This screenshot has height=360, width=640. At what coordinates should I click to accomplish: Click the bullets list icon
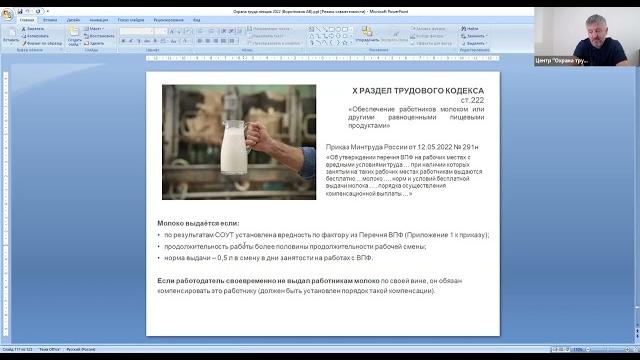[x=201, y=31]
